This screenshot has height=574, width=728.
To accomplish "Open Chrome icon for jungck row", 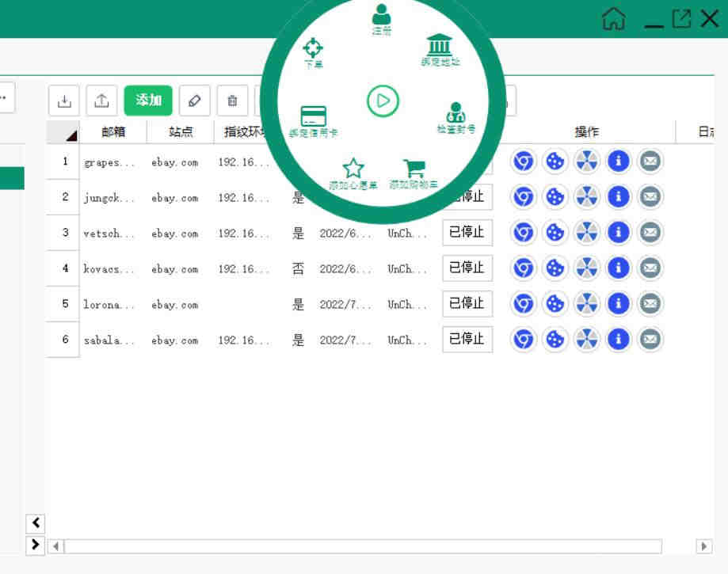I will coord(524,197).
